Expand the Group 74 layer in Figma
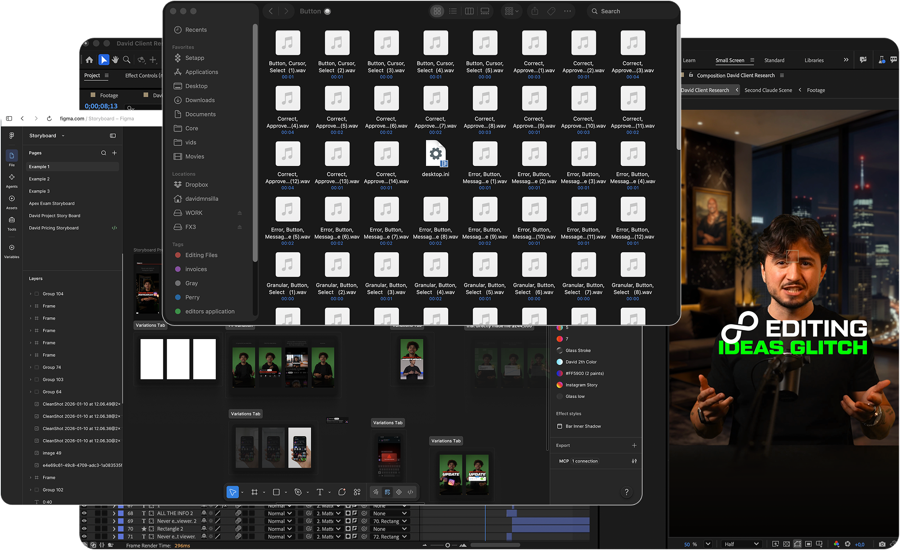 30,367
